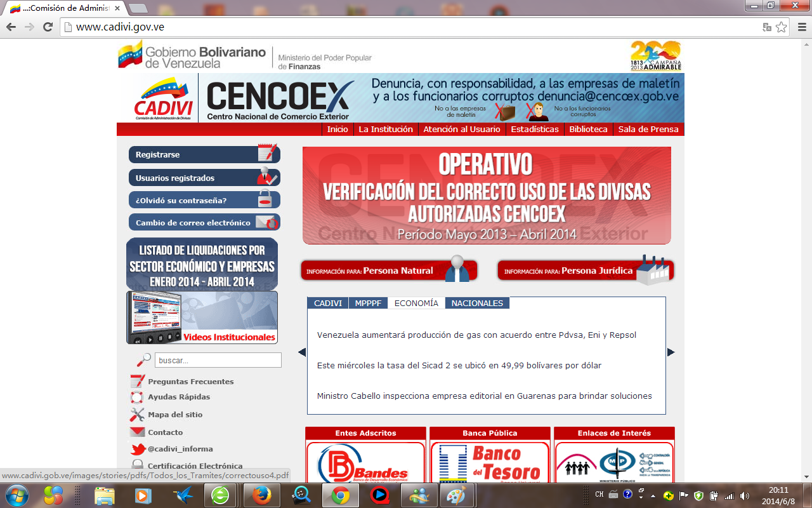Image resolution: width=812 pixels, height=508 pixels.
Task: Click the Twitter bird icon
Action: point(138,450)
